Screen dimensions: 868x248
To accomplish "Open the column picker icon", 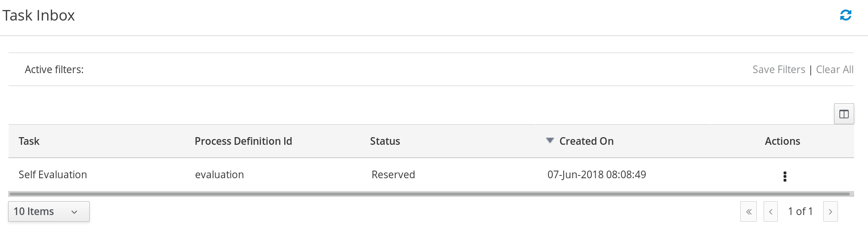I will point(844,114).
